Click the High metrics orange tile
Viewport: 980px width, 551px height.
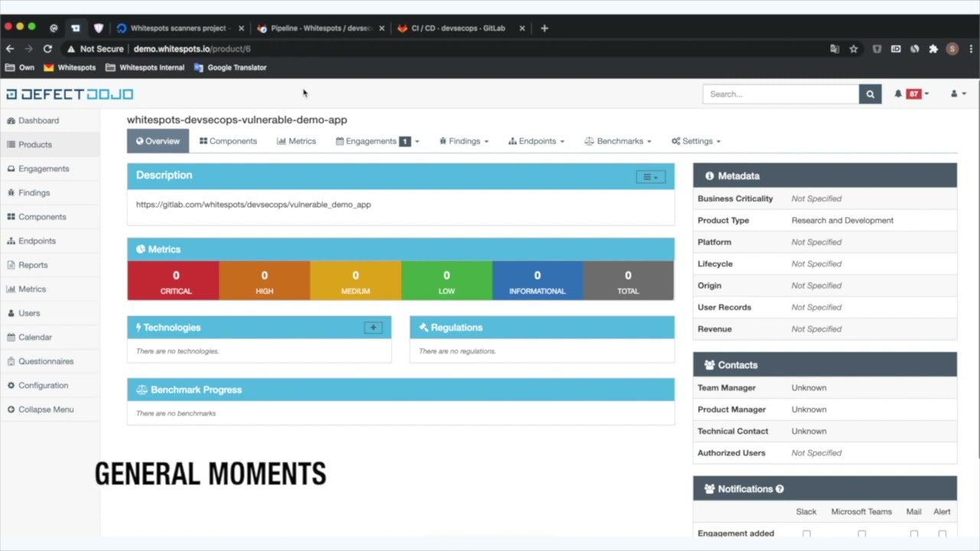coord(264,281)
